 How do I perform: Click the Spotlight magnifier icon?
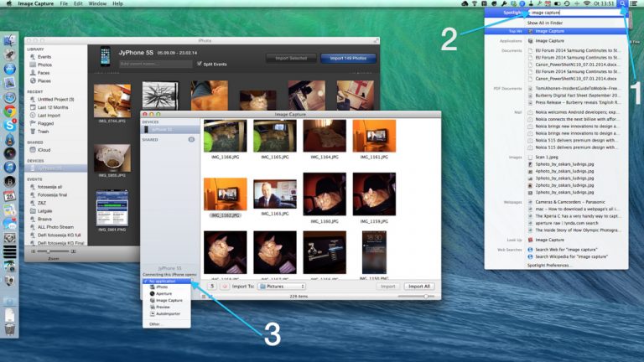click(623, 3)
